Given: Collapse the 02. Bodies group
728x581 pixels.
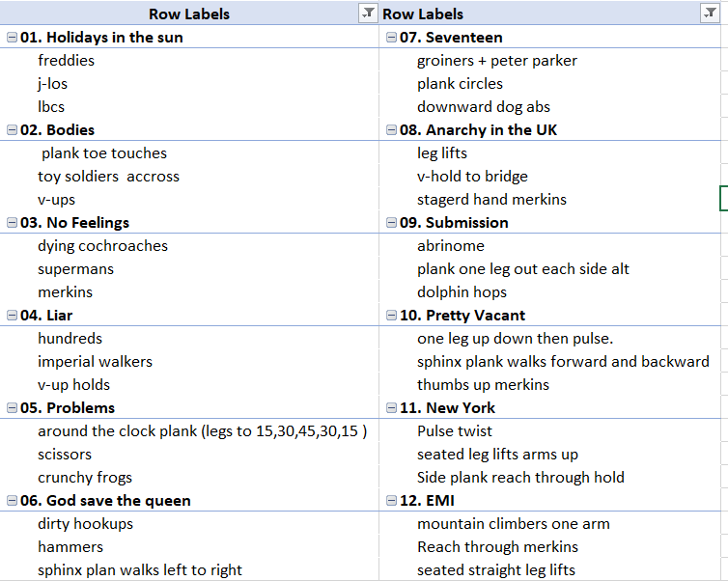Looking at the screenshot, I should coord(12,130).
